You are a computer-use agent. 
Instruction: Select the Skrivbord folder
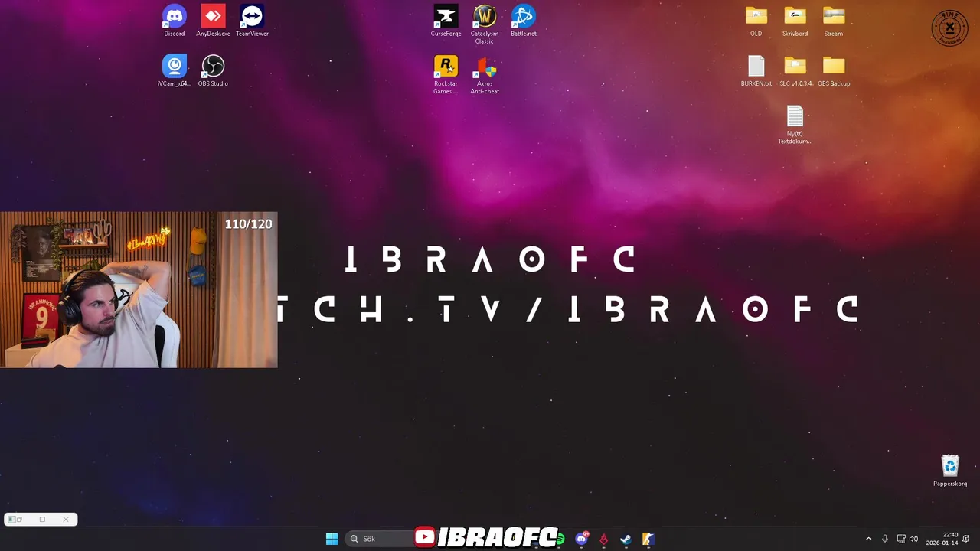[x=795, y=21]
